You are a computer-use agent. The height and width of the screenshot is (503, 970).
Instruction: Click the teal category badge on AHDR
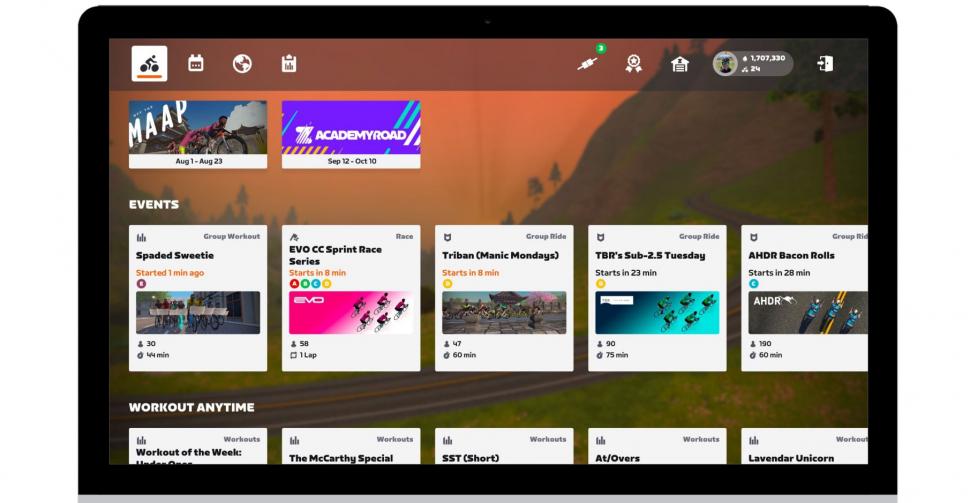tap(753, 284)
